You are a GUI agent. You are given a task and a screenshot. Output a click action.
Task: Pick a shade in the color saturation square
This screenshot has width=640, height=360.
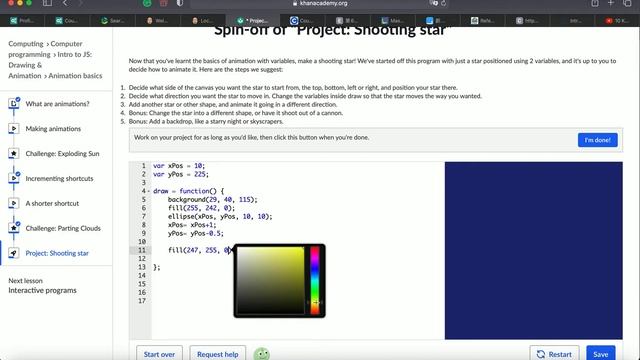pyautogui.click(x=271, y=281)
